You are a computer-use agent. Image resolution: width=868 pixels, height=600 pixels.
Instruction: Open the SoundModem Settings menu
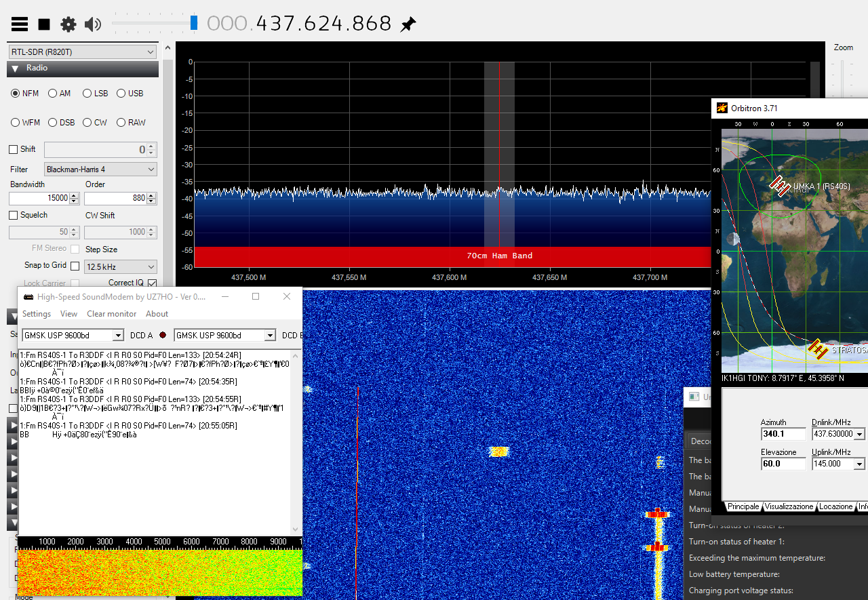37,314
